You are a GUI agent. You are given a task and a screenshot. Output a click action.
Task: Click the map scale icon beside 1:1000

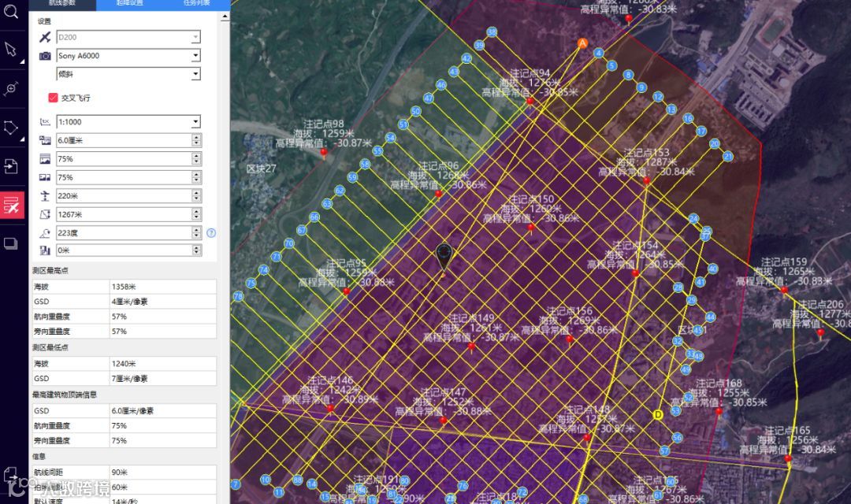point(45,122)
